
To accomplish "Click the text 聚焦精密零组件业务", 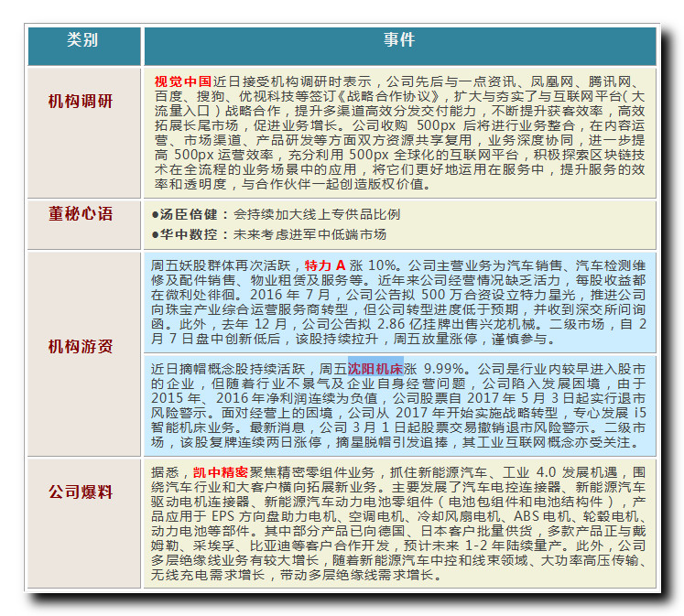I will (311, 472).
